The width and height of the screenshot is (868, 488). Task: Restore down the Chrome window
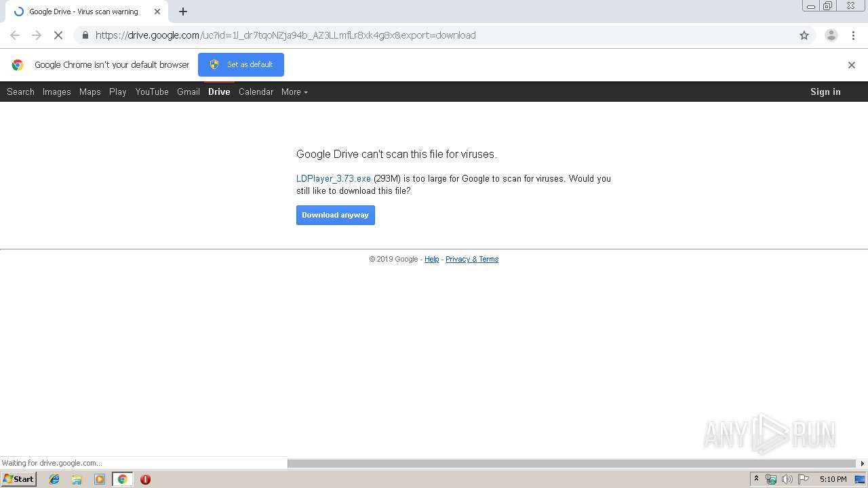click(x=828, y=6)
